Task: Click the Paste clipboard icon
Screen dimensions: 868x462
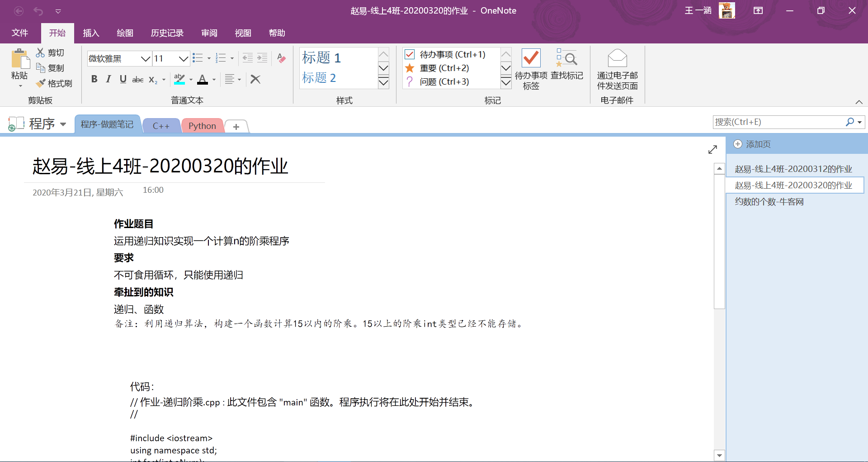Action: pyautogui.click(x=19, y=59)
